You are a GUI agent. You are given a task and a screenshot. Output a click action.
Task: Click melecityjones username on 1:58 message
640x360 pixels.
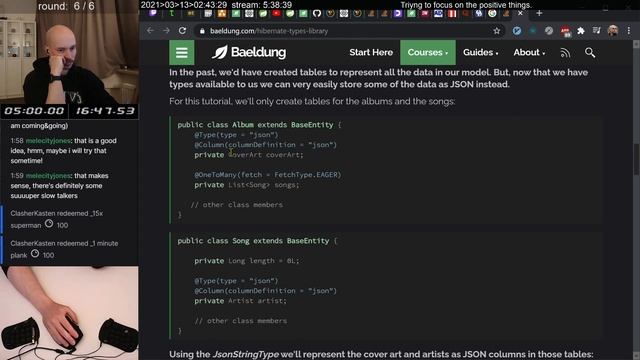tap(49, 141)
